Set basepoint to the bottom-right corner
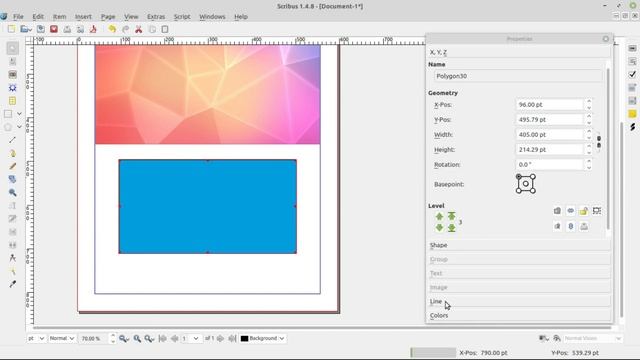 click(533, 191)
